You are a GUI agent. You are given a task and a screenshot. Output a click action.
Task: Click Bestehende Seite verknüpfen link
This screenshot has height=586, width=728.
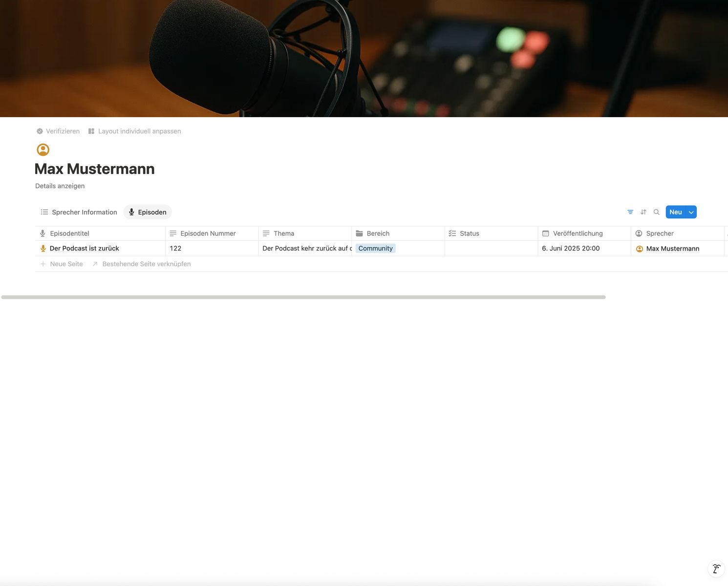coord(146,264)
